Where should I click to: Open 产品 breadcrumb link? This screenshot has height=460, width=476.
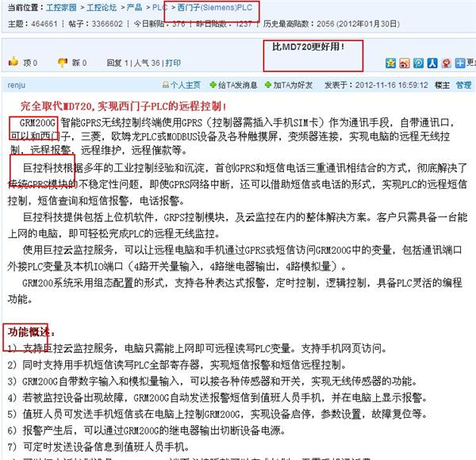click(x=135, y=7)
